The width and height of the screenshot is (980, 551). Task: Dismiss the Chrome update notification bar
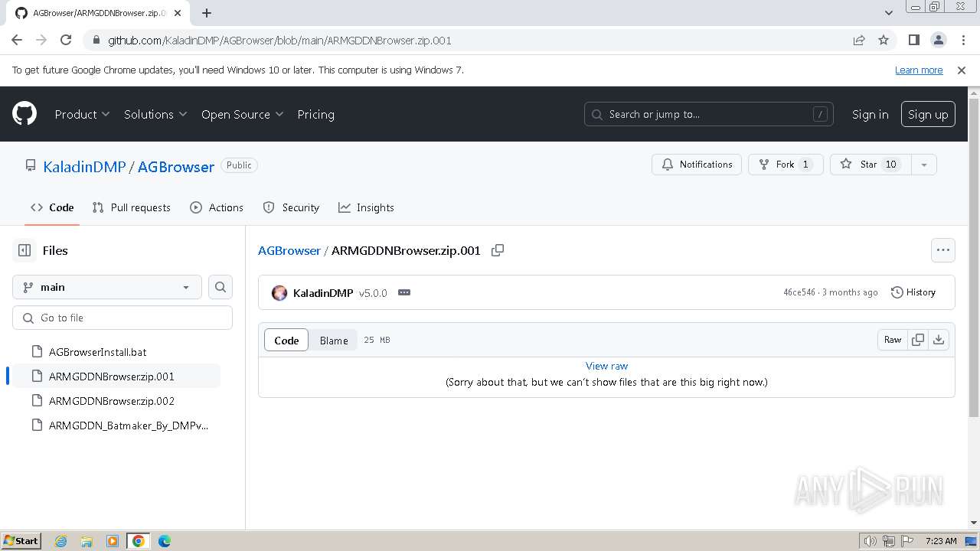click(962, 70)
